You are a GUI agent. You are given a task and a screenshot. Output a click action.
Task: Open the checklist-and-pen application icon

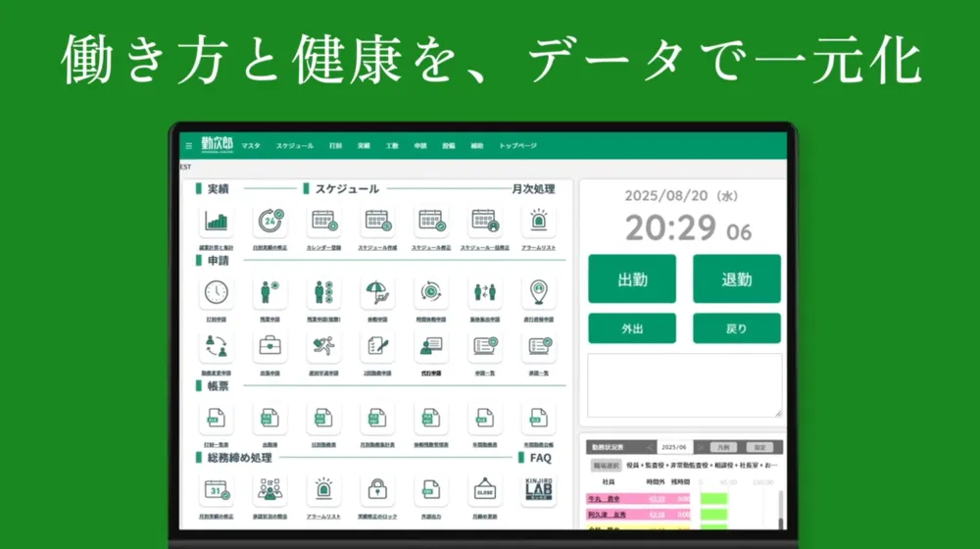[x=377, y=346]
